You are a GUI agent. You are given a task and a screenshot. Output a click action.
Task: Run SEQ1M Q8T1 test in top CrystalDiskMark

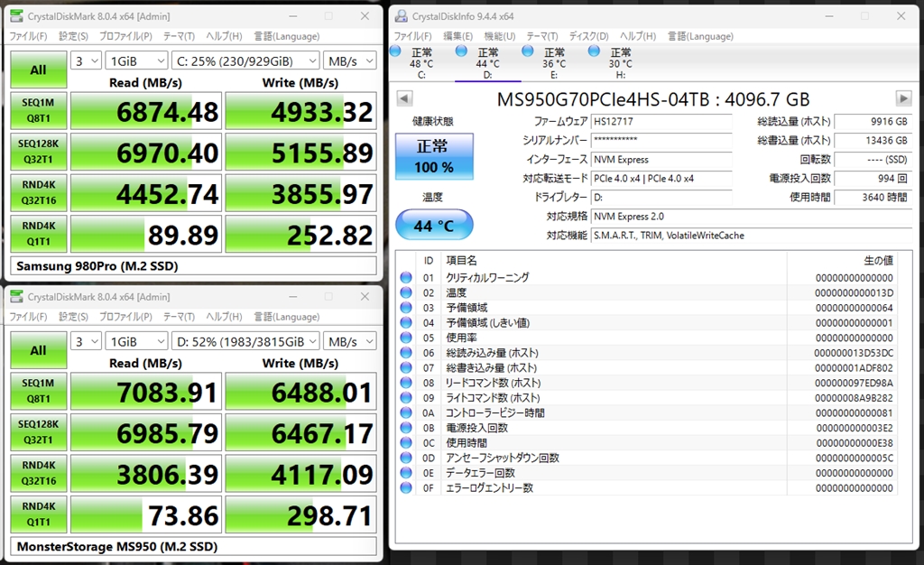tap(38, 110)
